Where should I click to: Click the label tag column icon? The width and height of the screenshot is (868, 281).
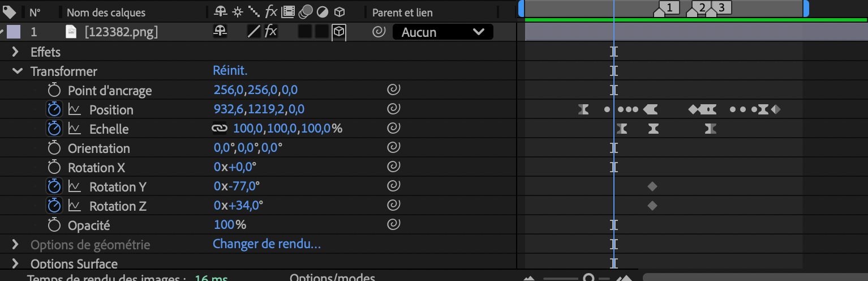10,12
